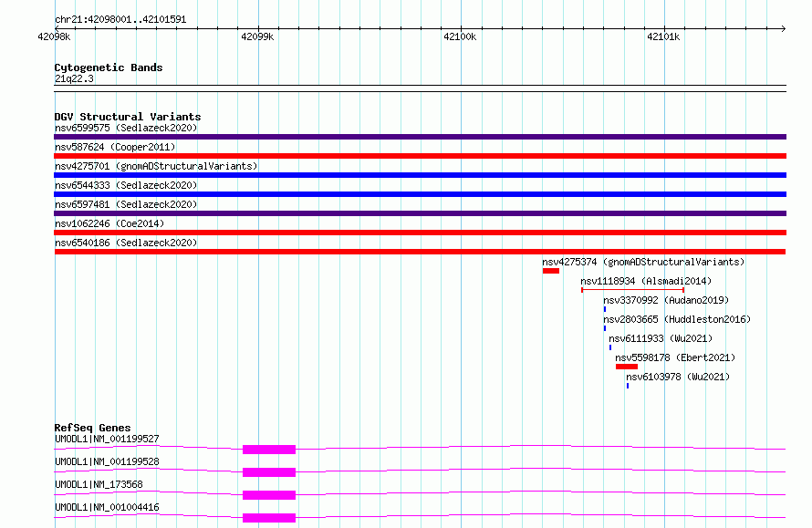Click the red nsv5598178 variant block
Screen dimensions: 812x528
click(x=627, y=367)
